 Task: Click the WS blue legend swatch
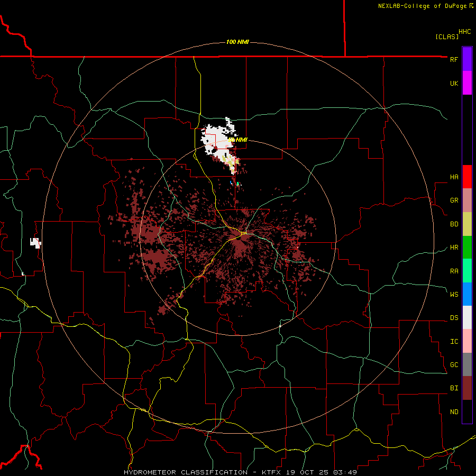click(x=467, y=294)
